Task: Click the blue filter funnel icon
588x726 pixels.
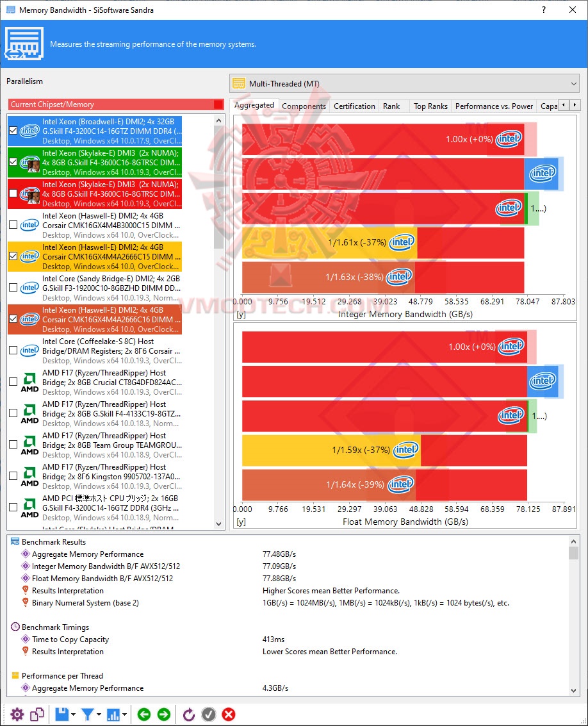Action: point(88,714)
